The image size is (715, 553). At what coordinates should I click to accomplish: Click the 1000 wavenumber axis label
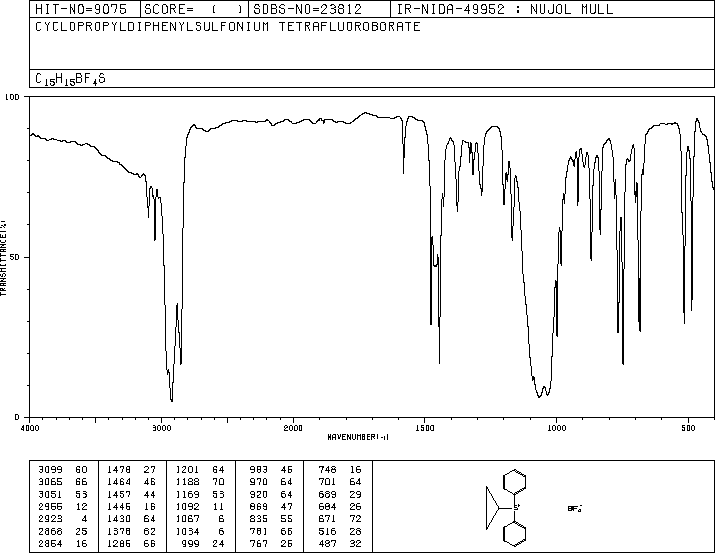pos(556,428)
